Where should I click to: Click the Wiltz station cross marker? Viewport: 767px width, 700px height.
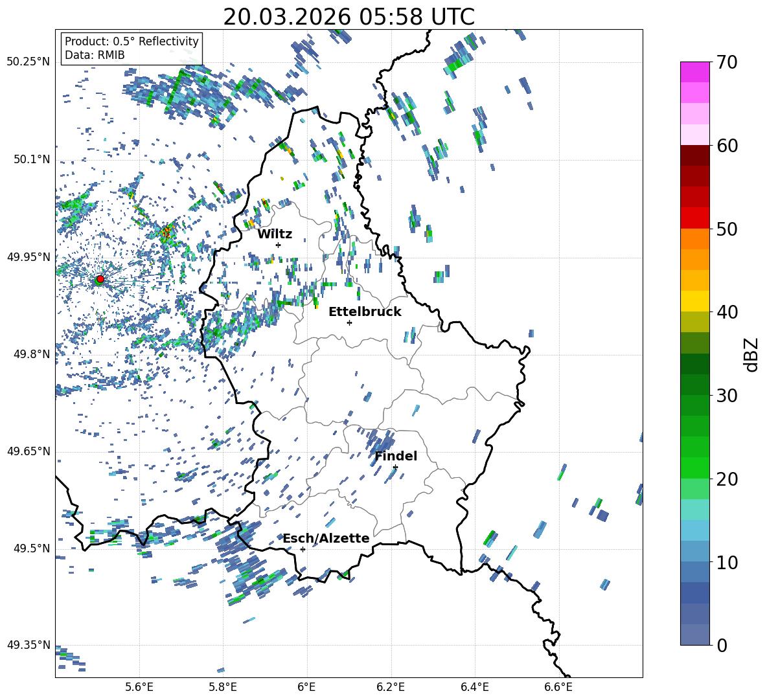pos(278,245)
